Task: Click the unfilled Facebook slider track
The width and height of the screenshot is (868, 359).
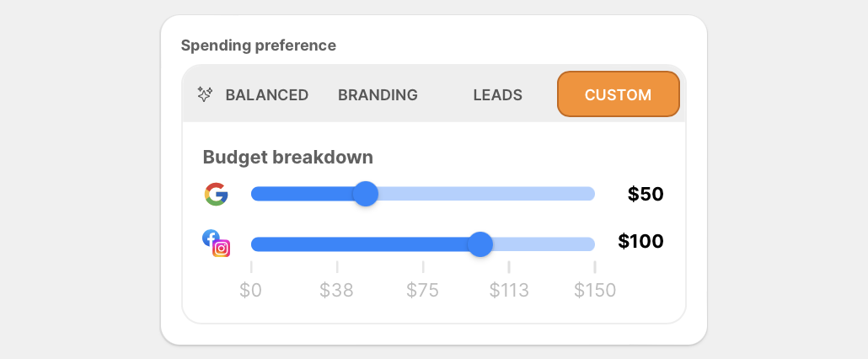Action: tap(544, 244)
